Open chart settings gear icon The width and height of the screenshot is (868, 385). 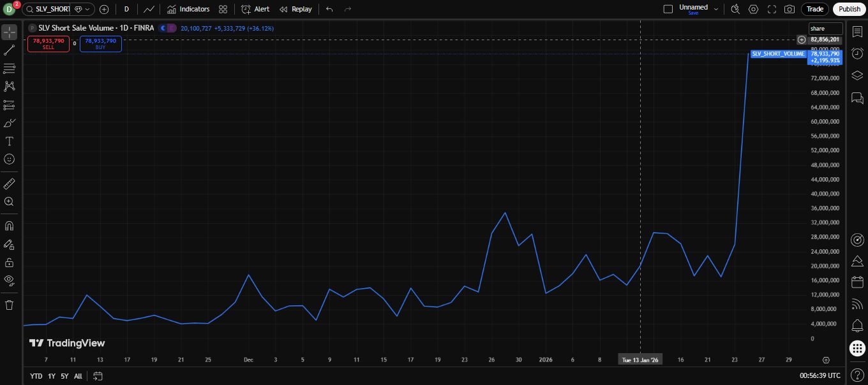754,9
